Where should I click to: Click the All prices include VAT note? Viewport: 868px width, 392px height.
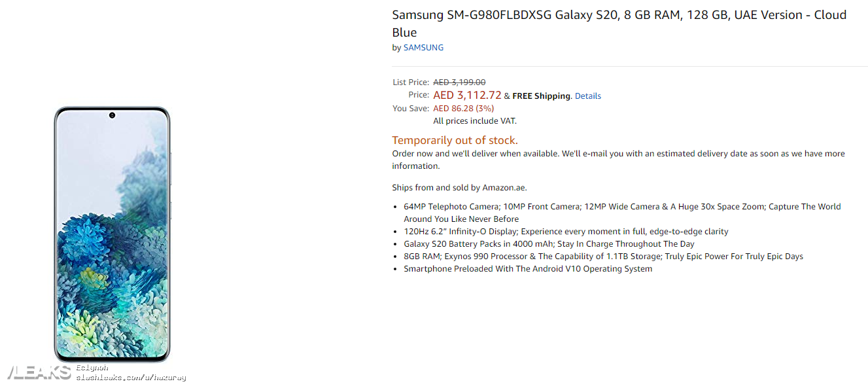[x=475, y=121]
